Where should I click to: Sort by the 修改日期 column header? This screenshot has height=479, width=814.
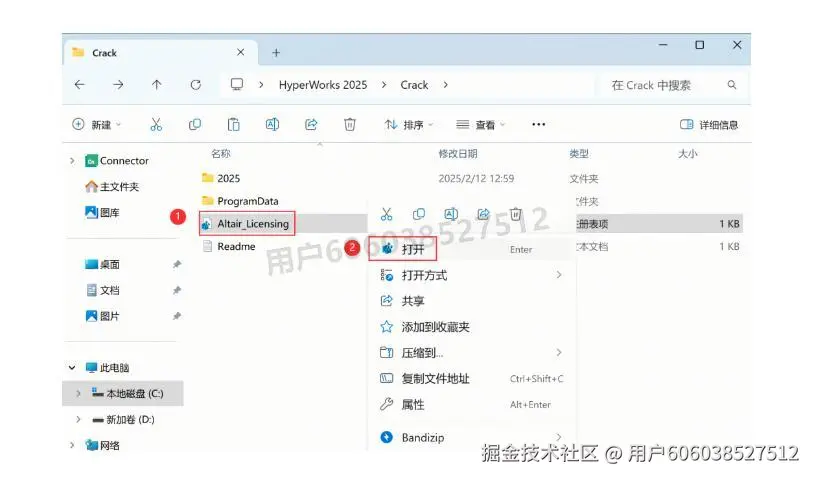[458, 154]
